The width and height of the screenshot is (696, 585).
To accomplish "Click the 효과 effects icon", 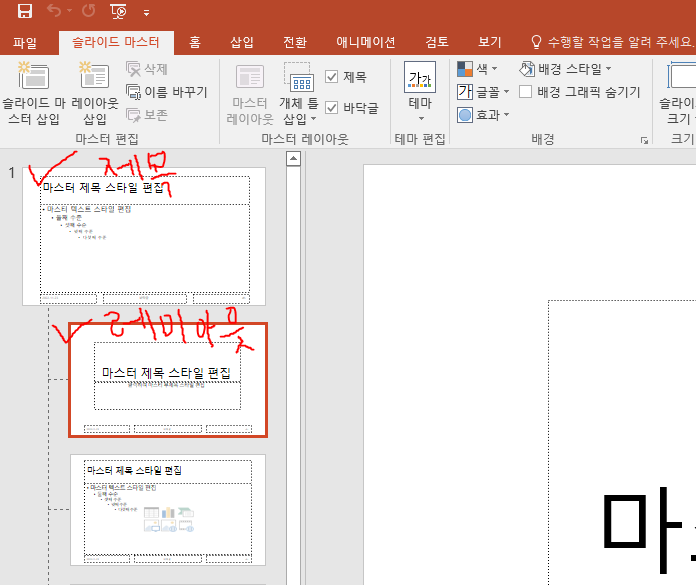I will coord(465,115).
